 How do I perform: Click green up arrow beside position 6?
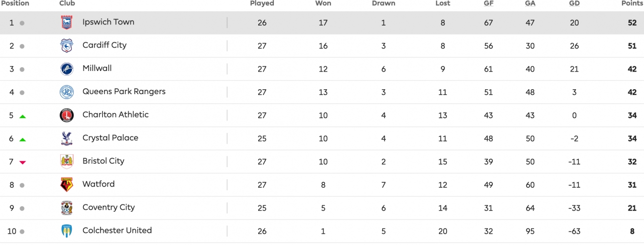[x=22, y=140]
